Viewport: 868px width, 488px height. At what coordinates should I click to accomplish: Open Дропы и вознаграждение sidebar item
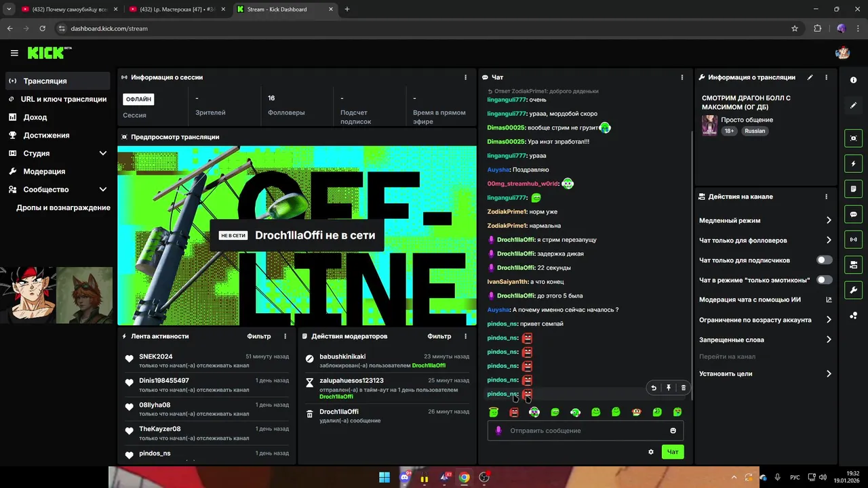pos(63,207)
